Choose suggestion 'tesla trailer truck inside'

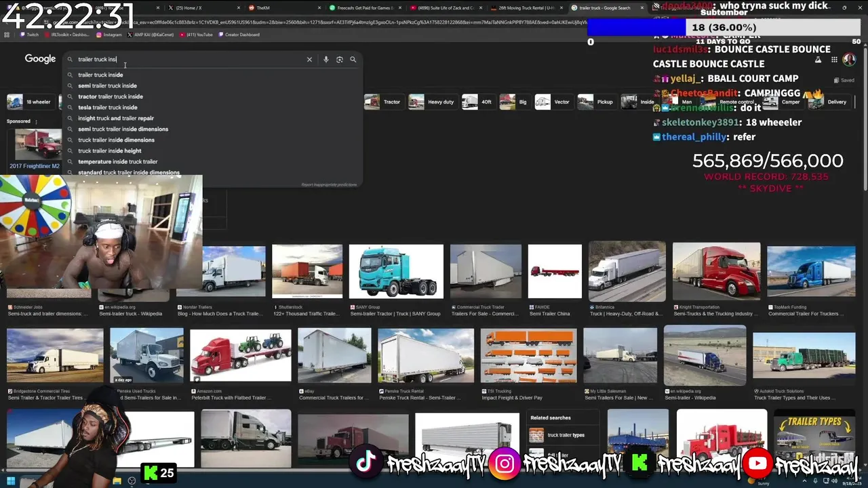click(107, 108)
